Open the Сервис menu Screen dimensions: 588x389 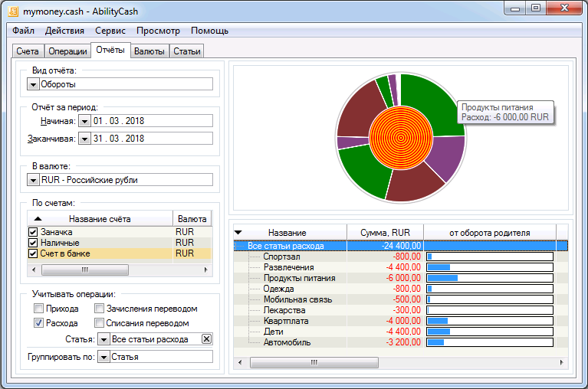click(x=110, y=31)
